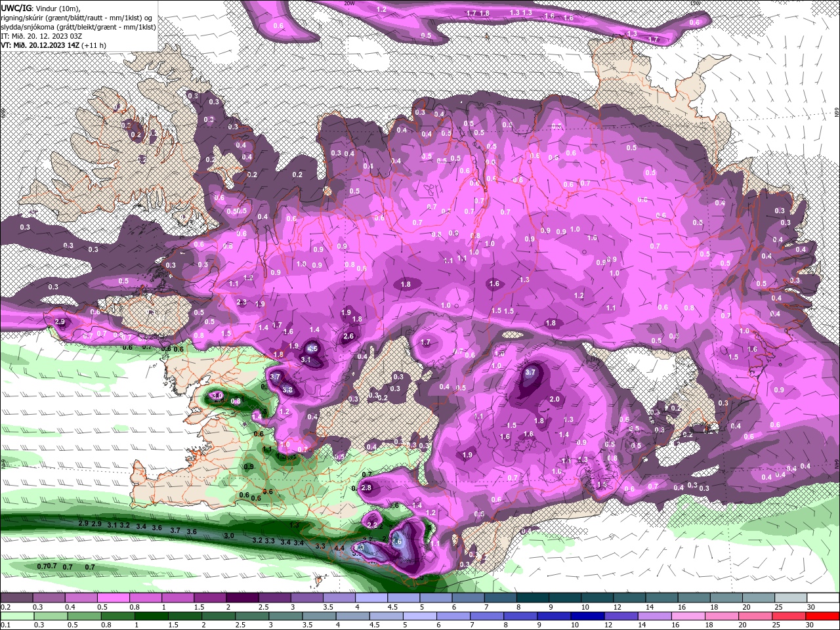Click the '(+11 h)' forecast offset text
840x630 pixels.
(94, 45)
